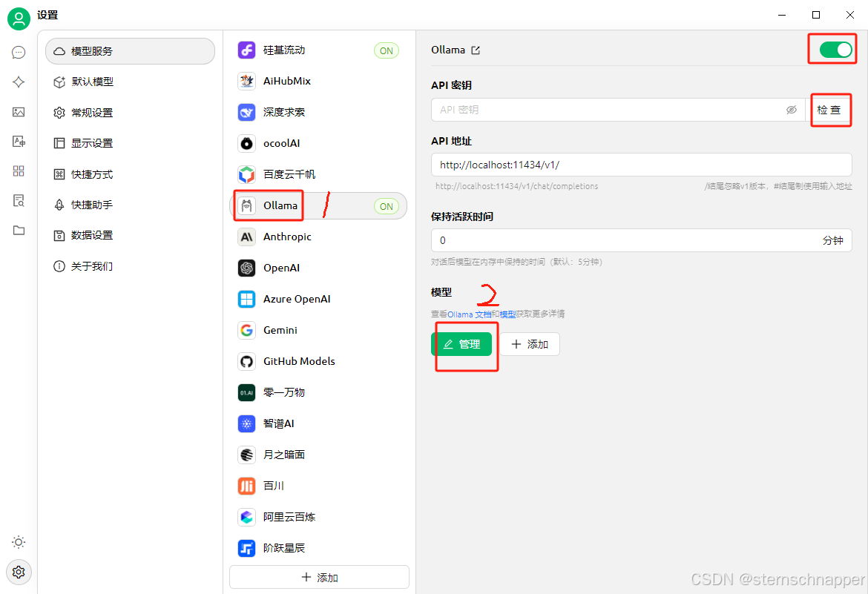
Task: Open the image painting sidebar icon
Action: tap(19, 112)
